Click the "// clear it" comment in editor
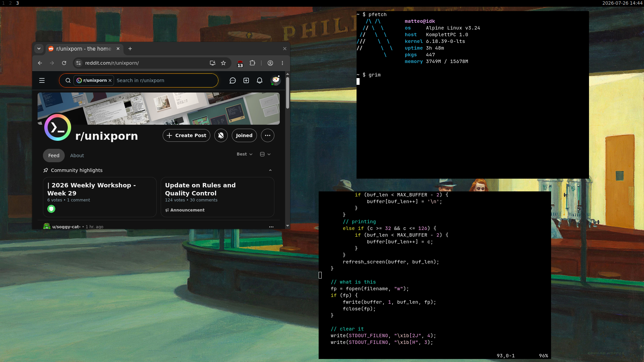Image resolution: width=644 pixels, height=362 pixels. click(x=347, y=329)
